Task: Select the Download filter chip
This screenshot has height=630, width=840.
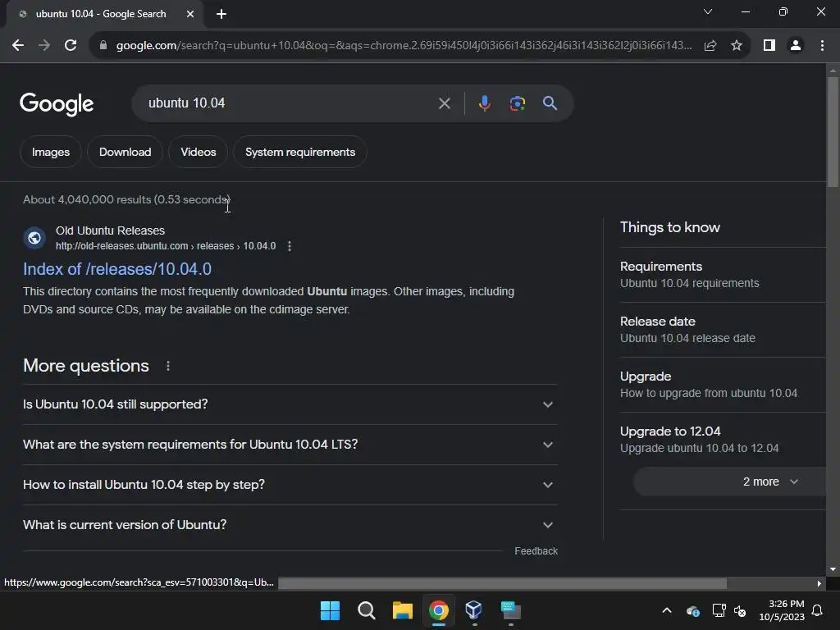Action: 125,152
